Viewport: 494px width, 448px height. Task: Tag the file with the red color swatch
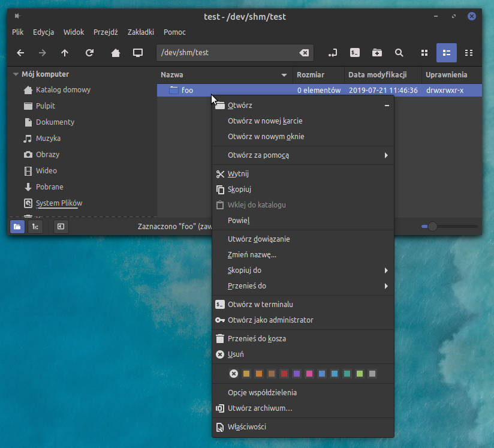(x=284, y=373)
